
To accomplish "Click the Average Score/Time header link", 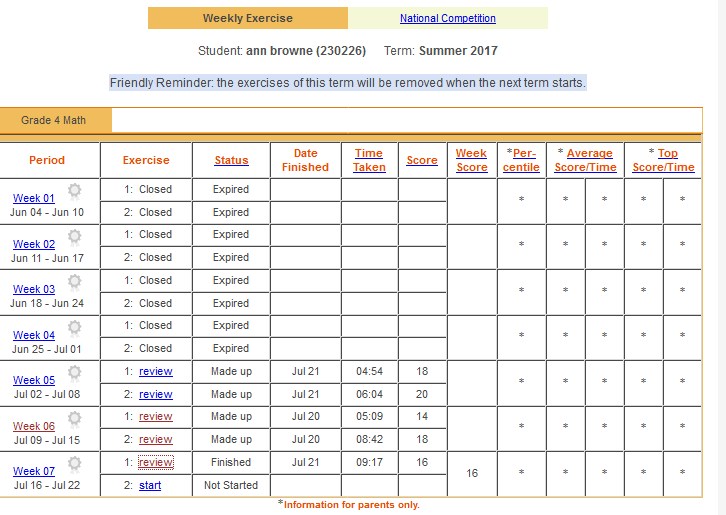I will tap(586, 160).
